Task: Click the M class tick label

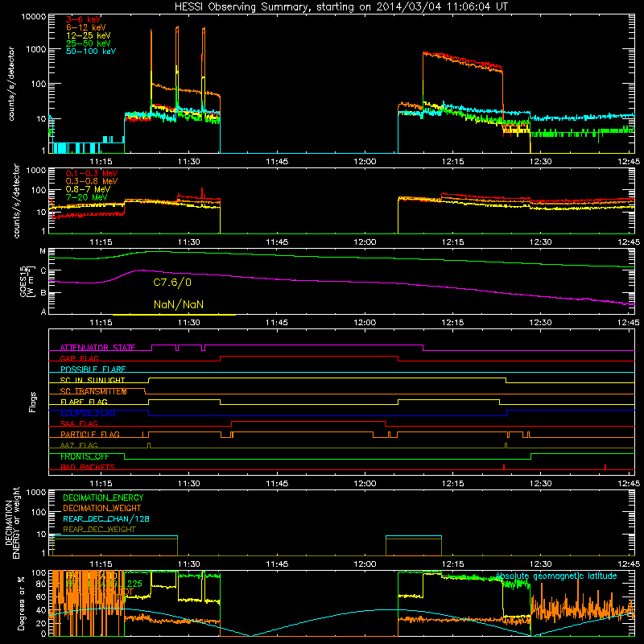Action: point(43,251)
